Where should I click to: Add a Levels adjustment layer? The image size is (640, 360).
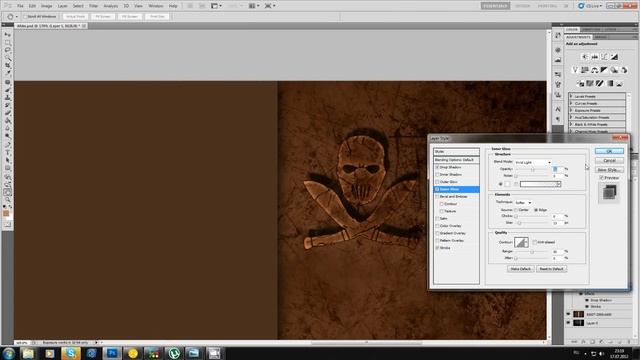coord(595,57)
